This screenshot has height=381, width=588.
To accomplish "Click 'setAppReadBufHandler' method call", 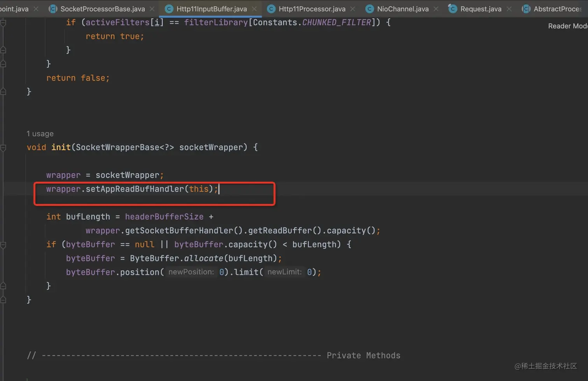I will (x=135, y=189).
